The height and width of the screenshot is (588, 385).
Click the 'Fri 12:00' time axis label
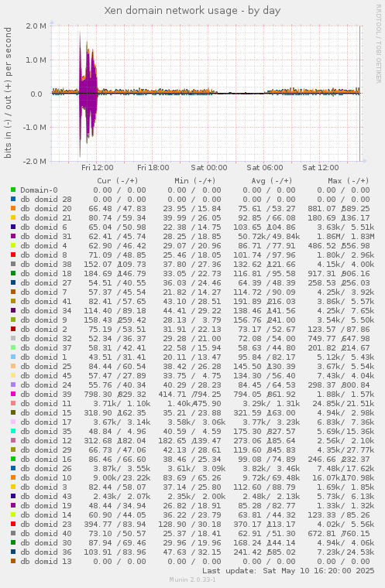98,168
